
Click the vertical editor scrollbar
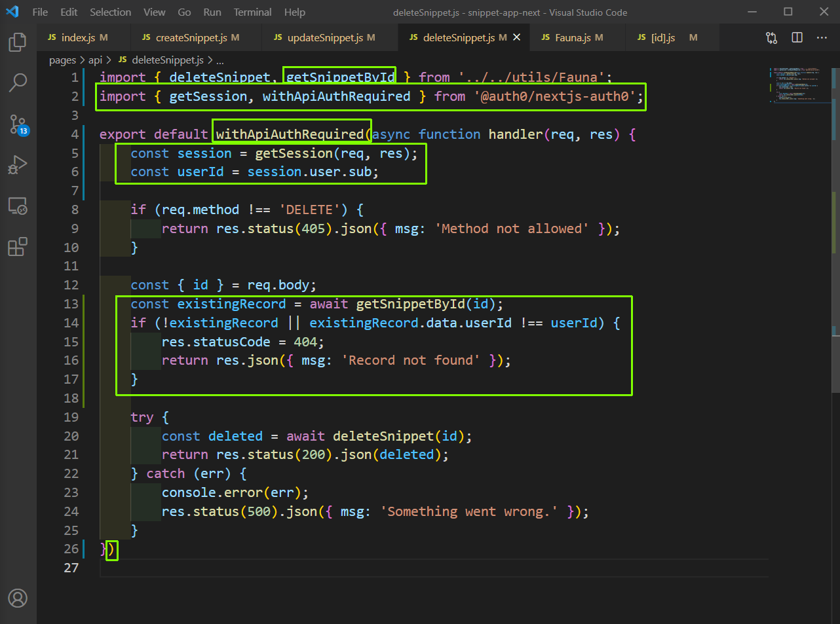point(835,229)
